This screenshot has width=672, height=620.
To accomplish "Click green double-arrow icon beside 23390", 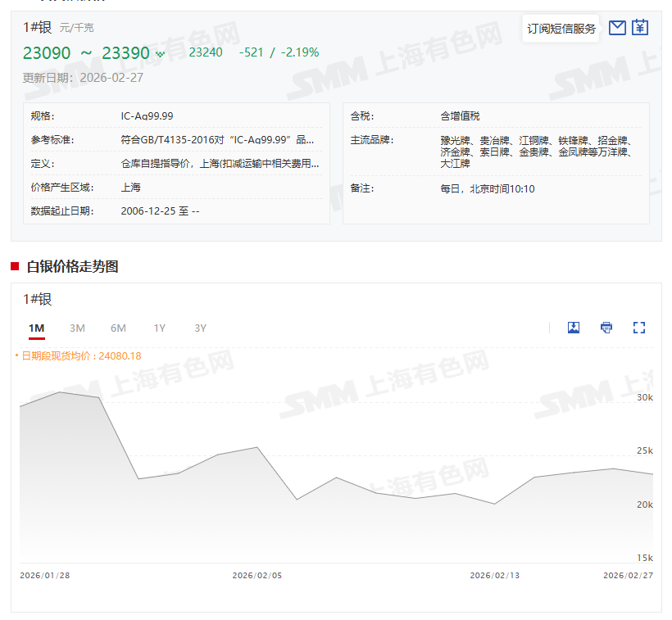I will [x=160, y=54].
